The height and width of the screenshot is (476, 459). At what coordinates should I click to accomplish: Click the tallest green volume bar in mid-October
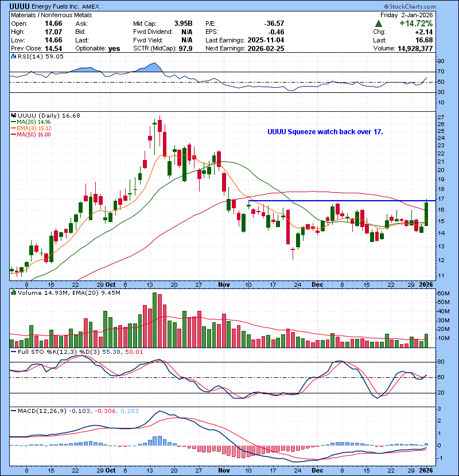point(154,320)
